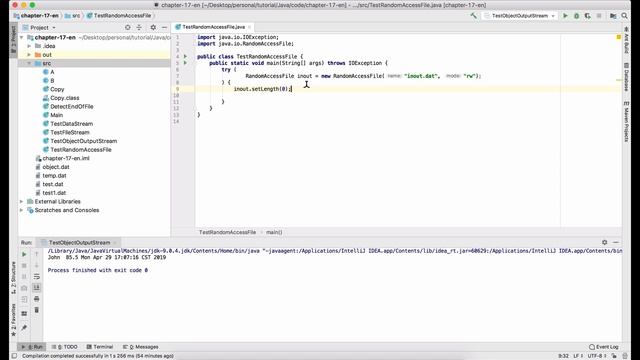Open the 0: Messages tool window

(x=141, y=347)
